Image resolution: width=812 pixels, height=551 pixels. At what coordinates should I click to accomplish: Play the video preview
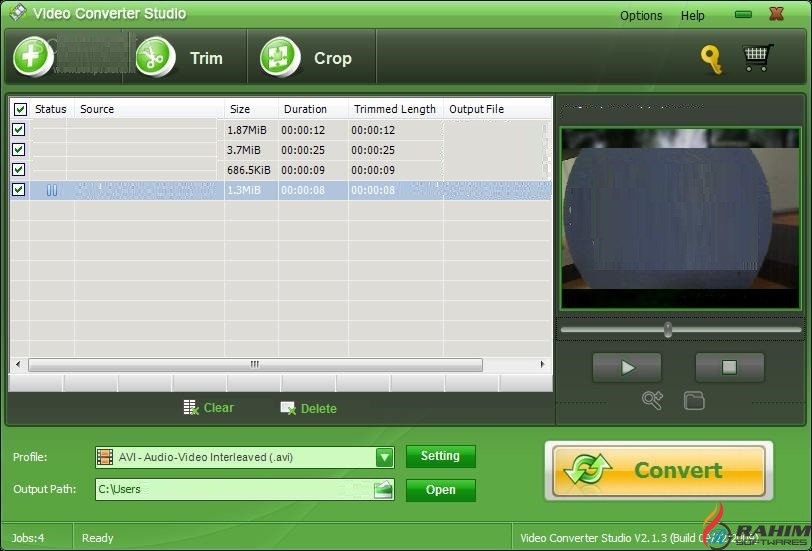[627, 367]
